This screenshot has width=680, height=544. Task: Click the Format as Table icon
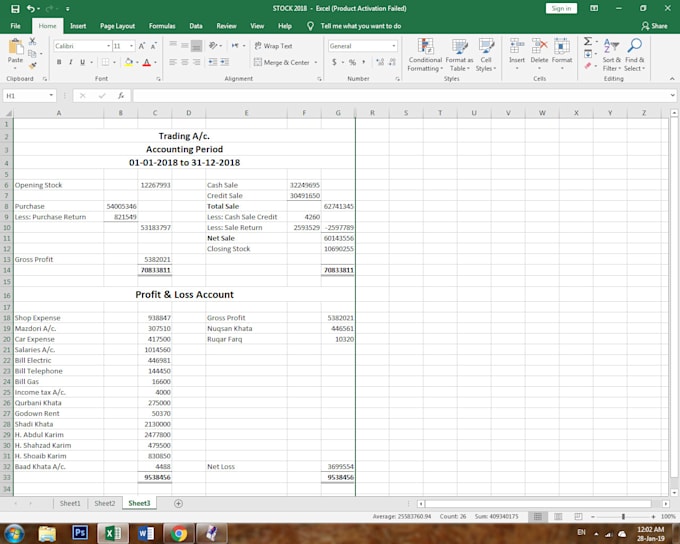click(459, 54)
